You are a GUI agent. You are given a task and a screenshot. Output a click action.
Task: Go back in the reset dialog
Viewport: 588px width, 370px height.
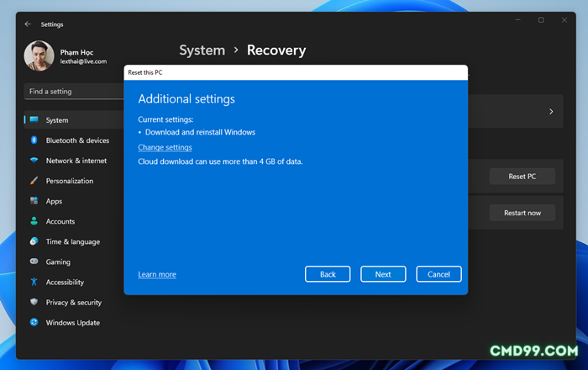pyautogui.click(x=328, y=274)
